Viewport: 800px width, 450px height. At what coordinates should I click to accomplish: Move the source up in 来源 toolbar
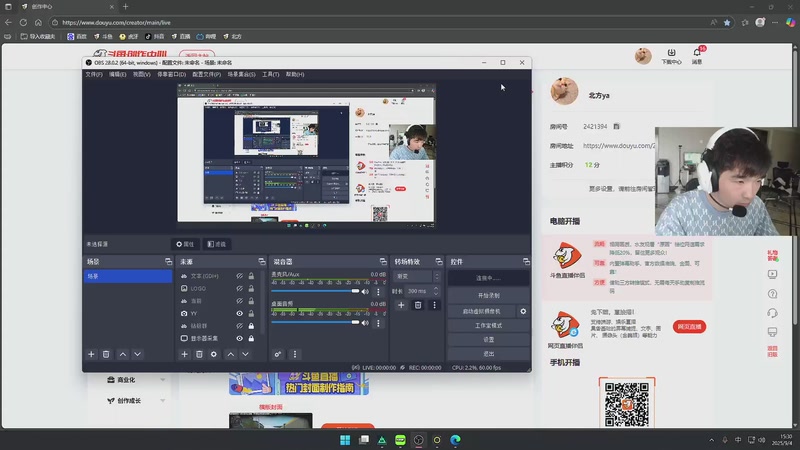pyautogui.click(x=231, y=354)
